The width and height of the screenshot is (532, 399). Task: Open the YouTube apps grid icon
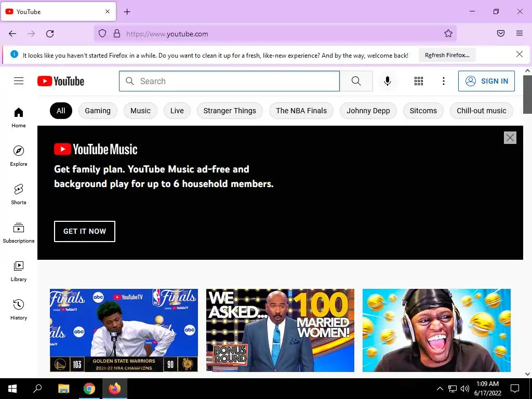[419, 81]
